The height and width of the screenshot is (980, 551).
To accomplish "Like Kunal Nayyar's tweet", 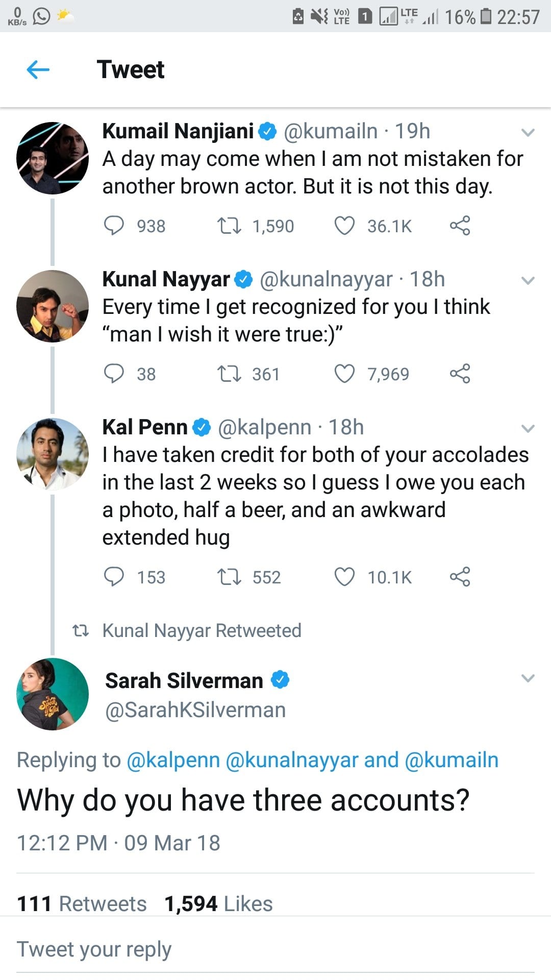I will [x=344, y=374].
